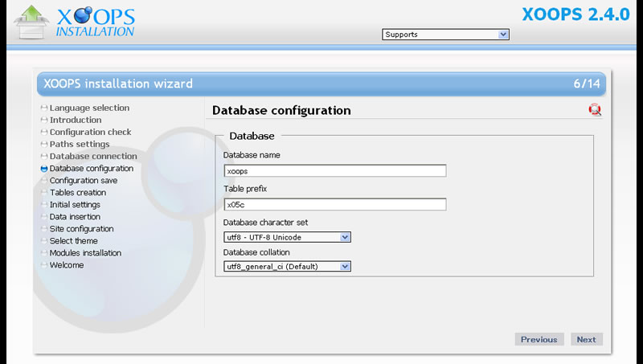Click the blue bullet beside Database configuration

tap(44, 169)
